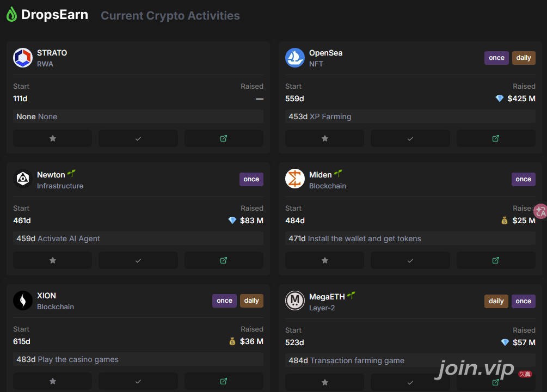Click the DropsEarn green droplet logo
The height and width of the screenshot is (392, 547).
coord(11,15)
